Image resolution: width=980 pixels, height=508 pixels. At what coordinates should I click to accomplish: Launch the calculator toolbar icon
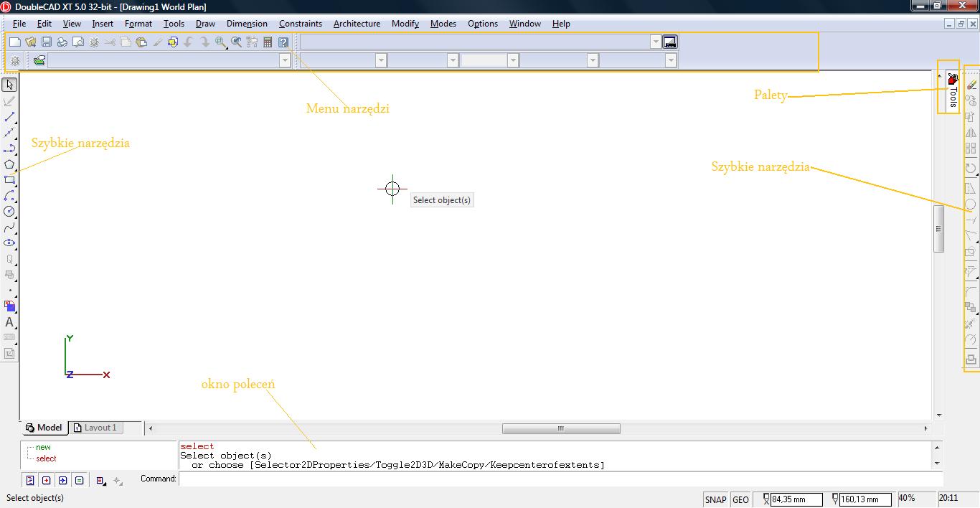[268, 42]
